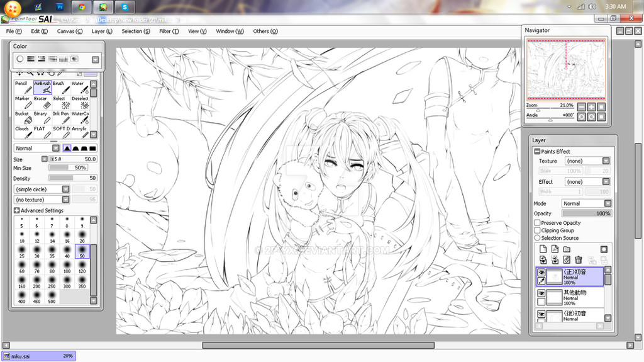Select the Brush tool
The width and height of the screenshot is (644, 362).
pyautogui.click(x=61, y=88)
